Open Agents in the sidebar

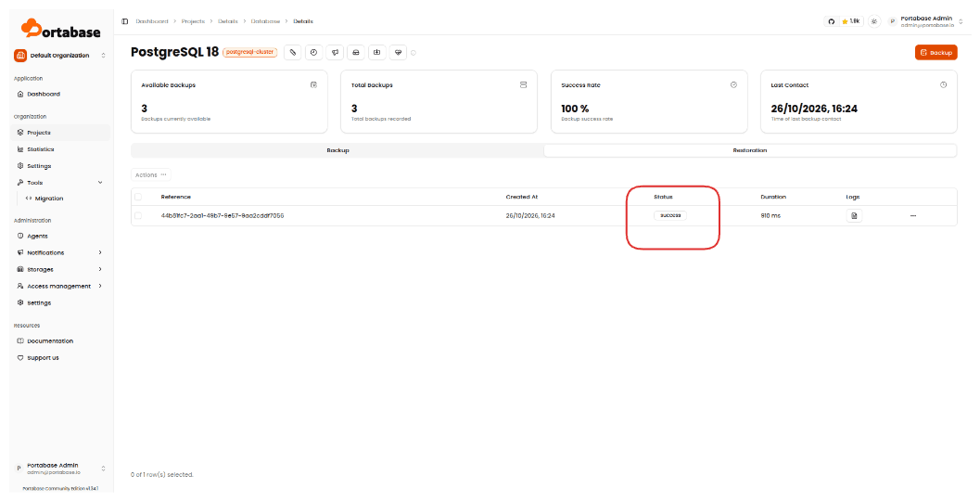pos(60,237)
